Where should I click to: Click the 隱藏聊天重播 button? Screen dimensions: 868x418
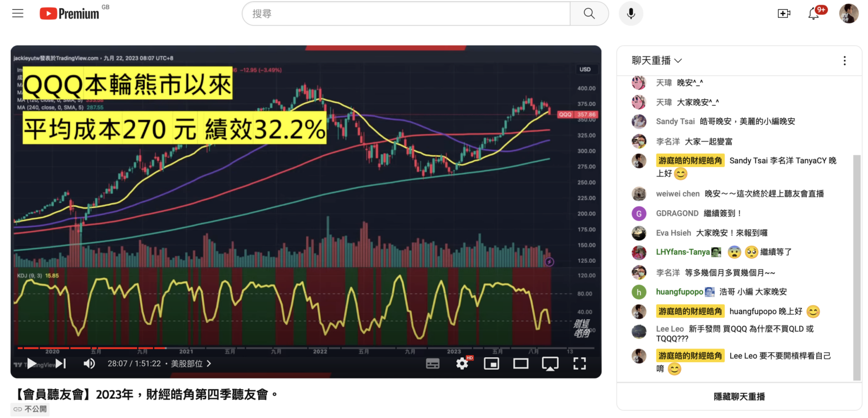(x=739, y=397)
